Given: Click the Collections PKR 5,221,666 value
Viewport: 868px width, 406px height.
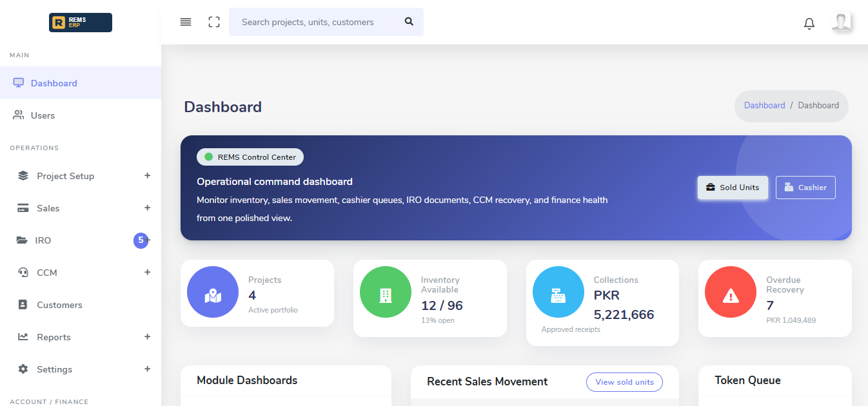Looking at the screenshot, I should point(624,305).
